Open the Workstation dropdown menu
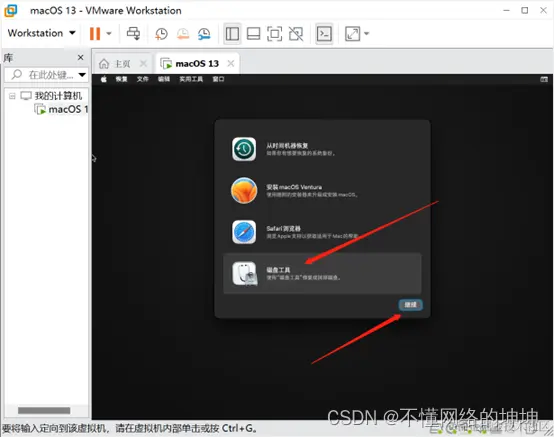554x437 pixels. pyautogui.click(x=42, y=33)
